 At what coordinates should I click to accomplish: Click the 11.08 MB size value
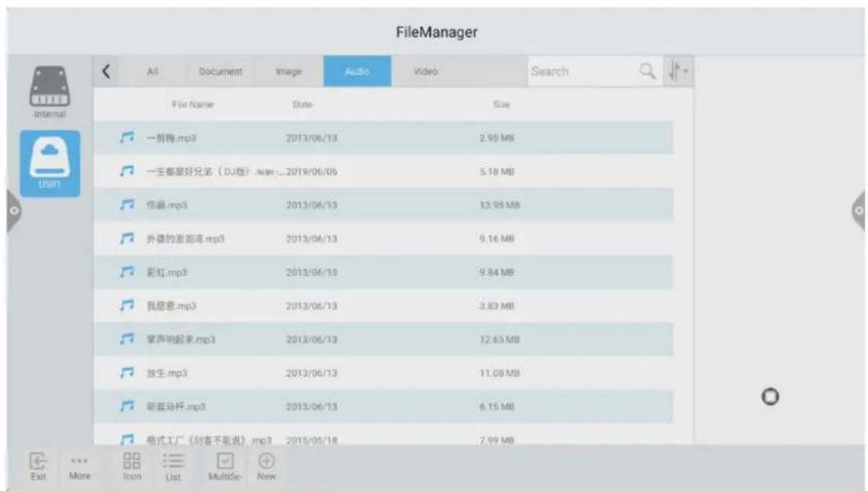click(x=499, y=373)
